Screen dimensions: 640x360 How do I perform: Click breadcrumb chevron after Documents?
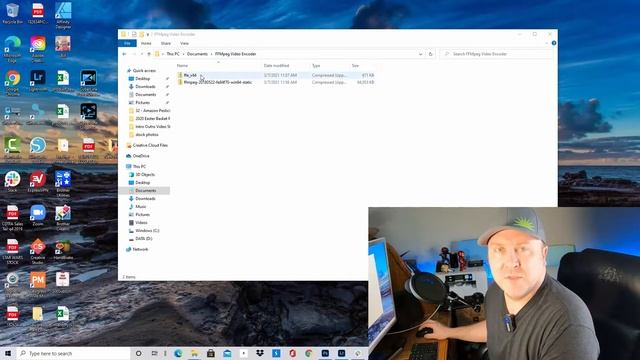coord(211,54)
